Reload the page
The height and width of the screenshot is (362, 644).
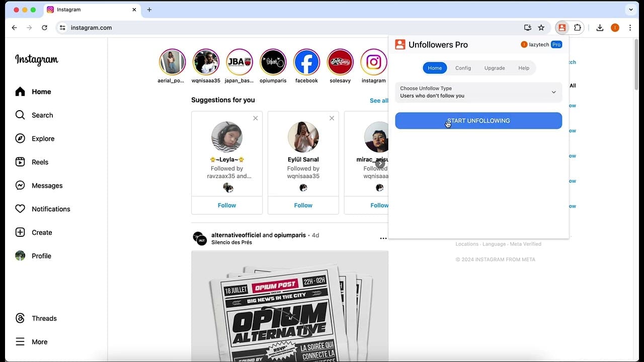click(x=44, y=28)
